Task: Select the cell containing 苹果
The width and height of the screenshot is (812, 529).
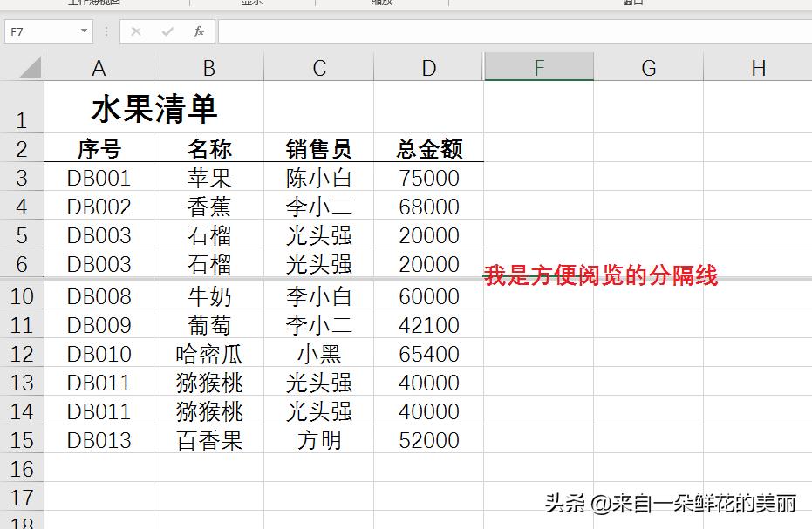Action: (208, 177)
